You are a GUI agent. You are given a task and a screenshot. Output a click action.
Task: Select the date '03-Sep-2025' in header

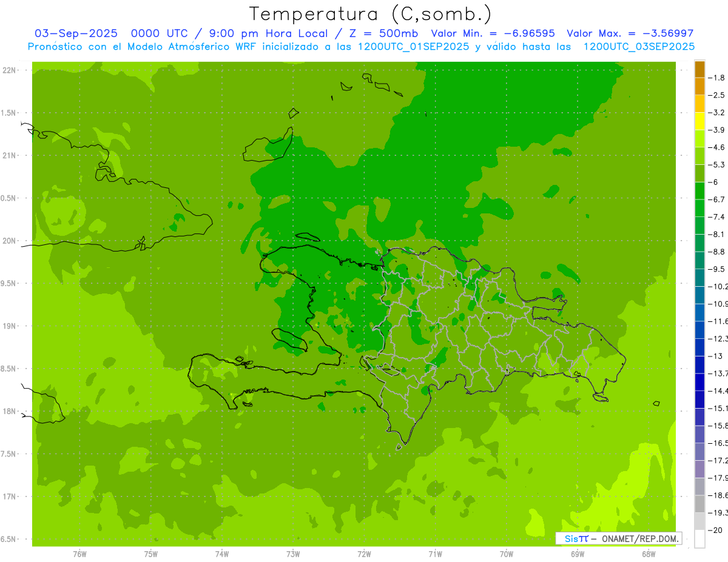click(76, 33)
